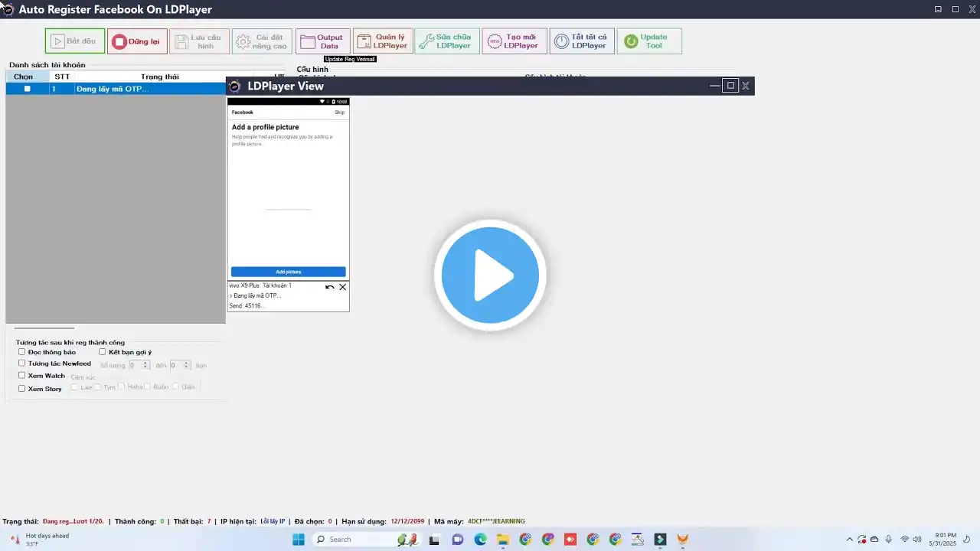Open File Explorer from the taskbar

pyautogui.click(x=502, y=540)
